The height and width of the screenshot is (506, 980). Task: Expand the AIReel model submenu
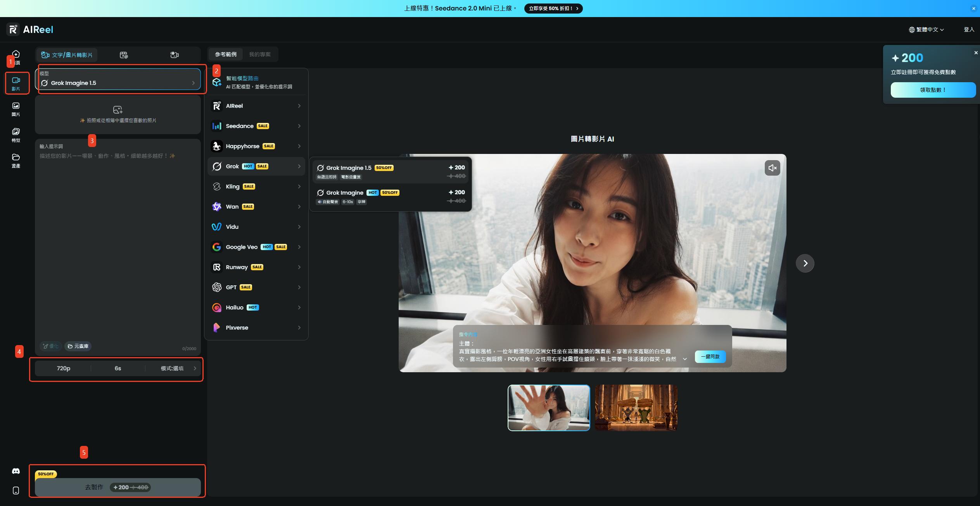point(257,106)
